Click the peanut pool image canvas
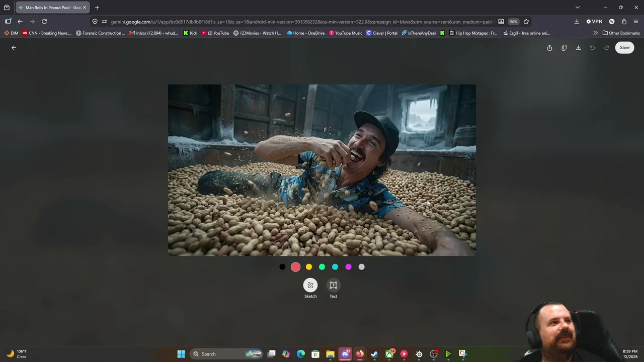This screenshot has width=644, height=362. (x=322, y=170)
